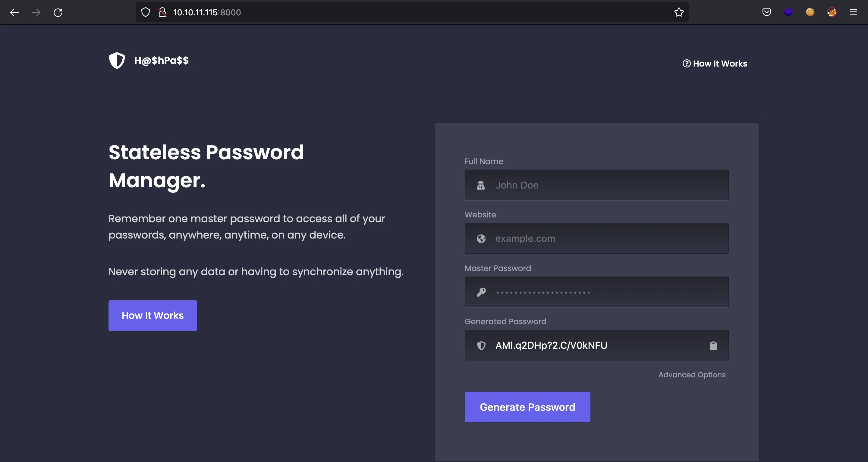This screenshot has width=868, height=462.
Task: Click the globe/website icon in Website field
Action: [481, 239]
